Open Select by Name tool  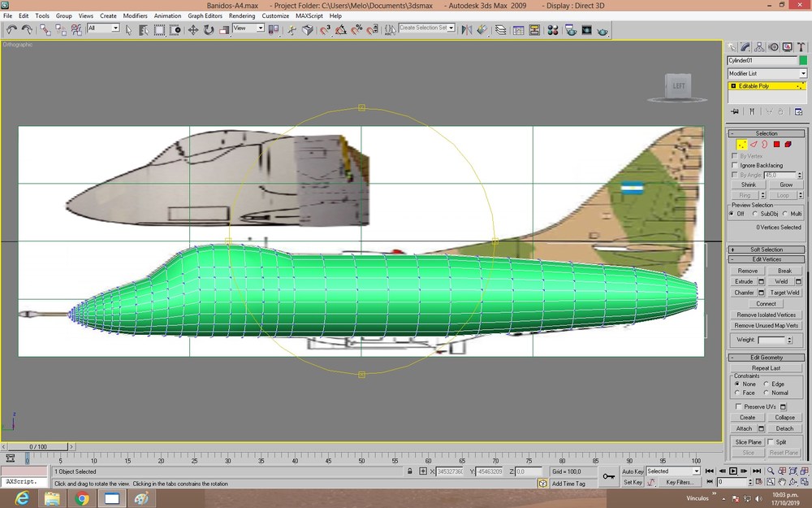pyautogui.click(x=144, y=29)
